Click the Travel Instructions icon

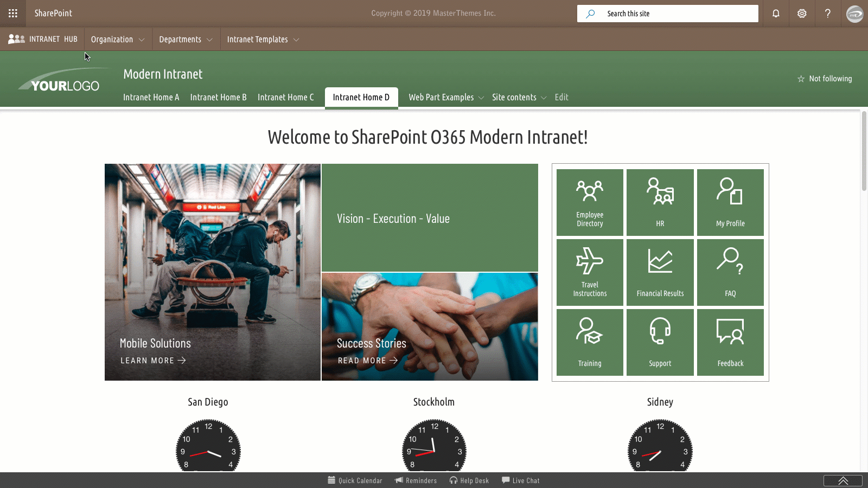[x=589, y=271]
